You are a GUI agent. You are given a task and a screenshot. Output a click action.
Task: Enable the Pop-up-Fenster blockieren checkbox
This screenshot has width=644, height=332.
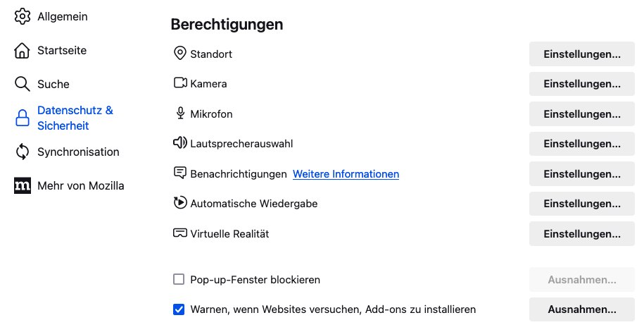179,280
